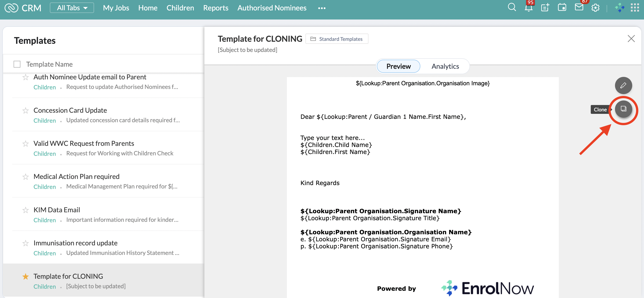This screenshot has width=644, height=298.
Task: Switch to the Analytics tab
Action: click(x=445, y=66)
